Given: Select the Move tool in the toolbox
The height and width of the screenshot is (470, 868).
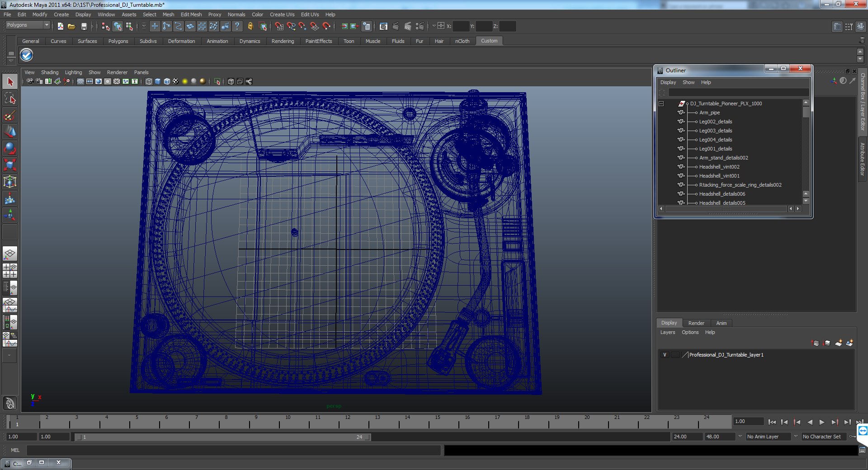Looking at the screenshot, I should 10,132.
